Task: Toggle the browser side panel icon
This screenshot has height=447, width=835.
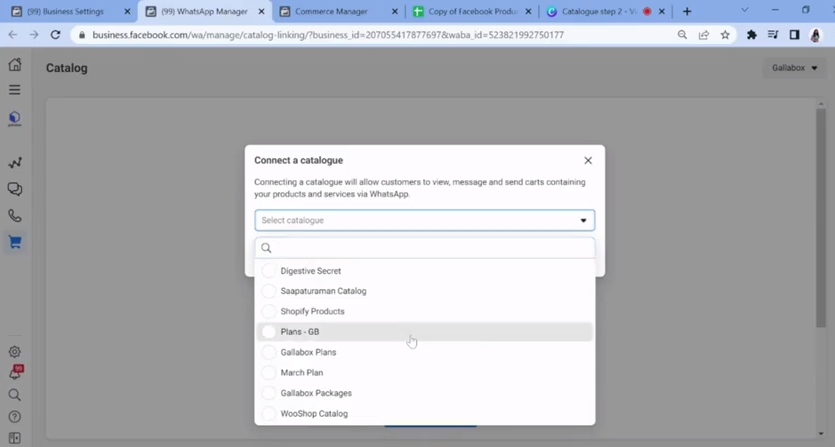Action: (x=795, y=35)
